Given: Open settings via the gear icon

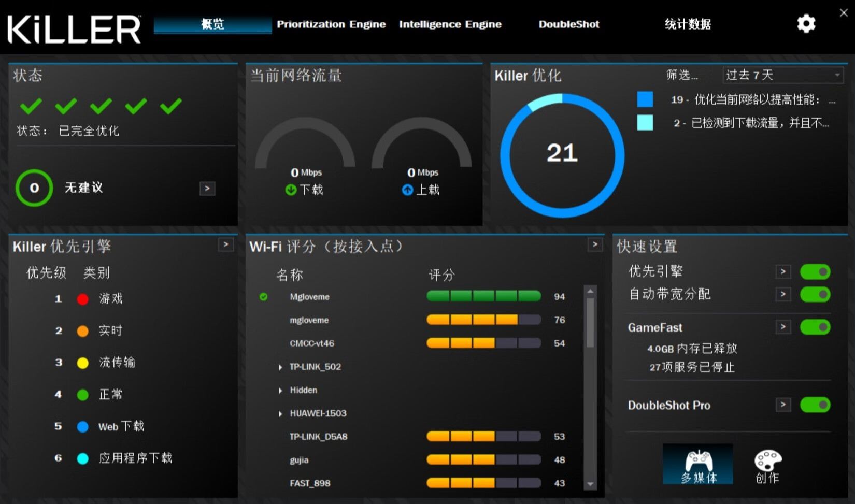Looking at the screenshot, I should pos(806,24).
